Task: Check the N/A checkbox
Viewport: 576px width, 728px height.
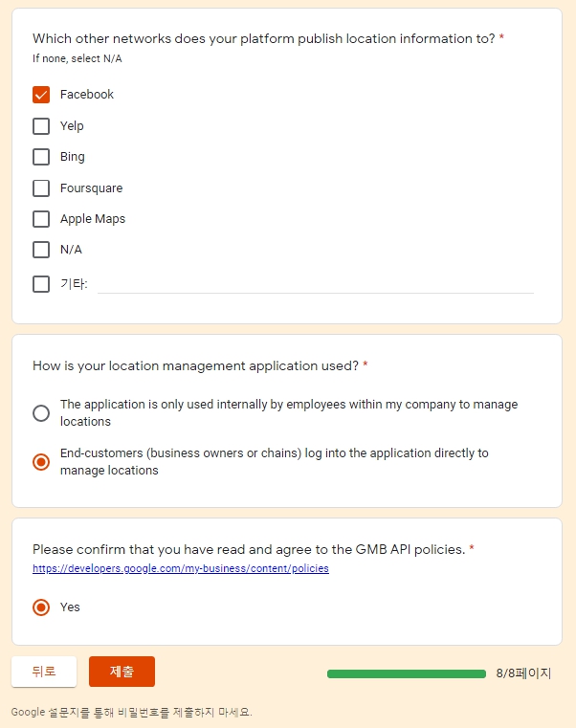Action: (41, 250)
